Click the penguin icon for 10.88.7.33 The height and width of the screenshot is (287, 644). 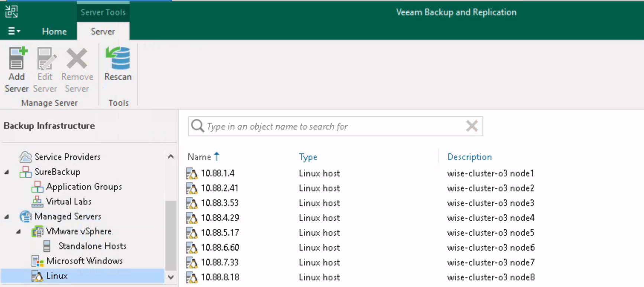pyautogui.click(x=192, y=262)
